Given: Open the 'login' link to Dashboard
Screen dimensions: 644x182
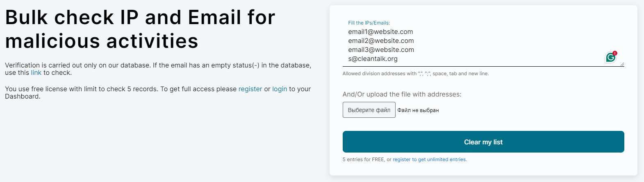Looking at the screenshot, I should click(280, 89).
